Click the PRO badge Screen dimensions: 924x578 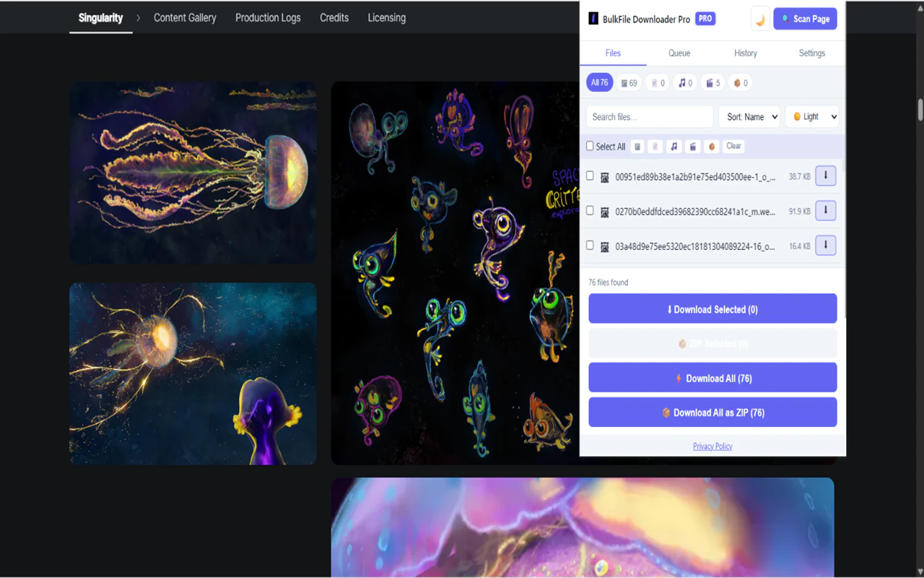705,19
